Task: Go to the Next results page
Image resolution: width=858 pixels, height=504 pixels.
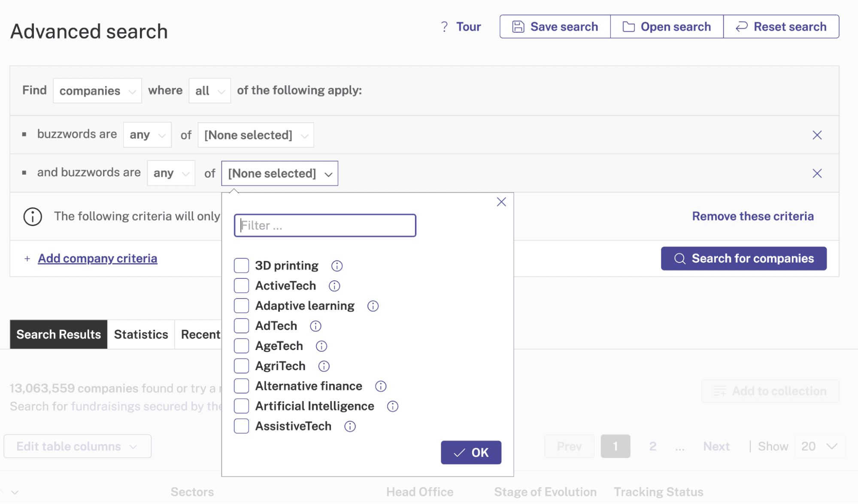Action: 716,447
